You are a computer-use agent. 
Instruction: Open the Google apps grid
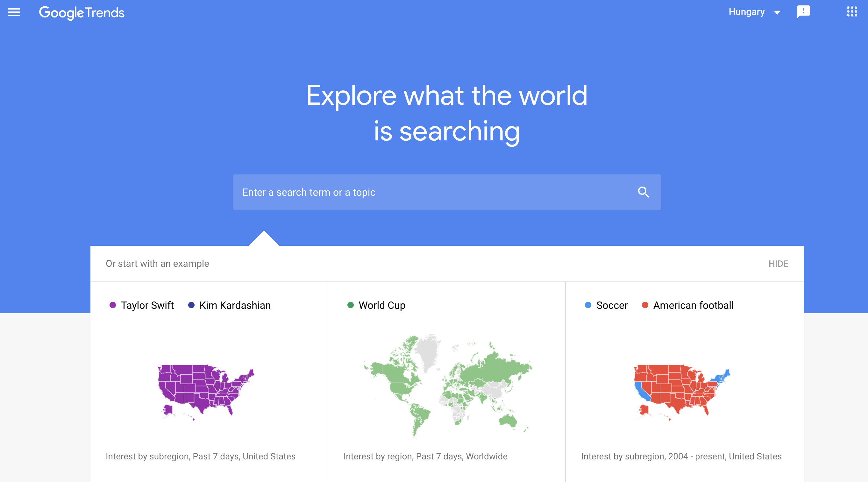click(x=852, y=12)
